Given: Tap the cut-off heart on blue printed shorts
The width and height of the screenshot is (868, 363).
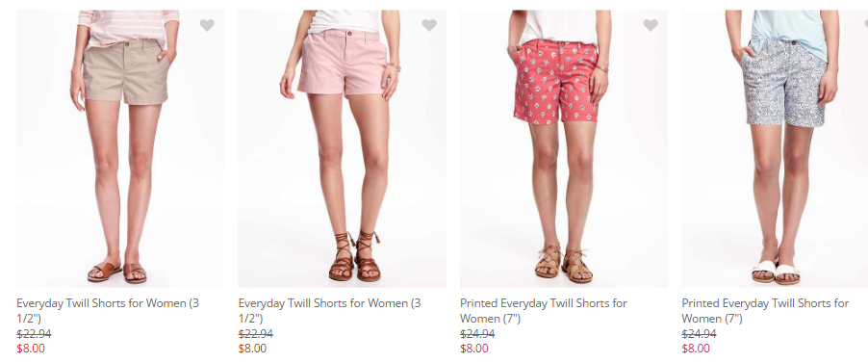Looking at the screenshot, I should tap(866, 25).
